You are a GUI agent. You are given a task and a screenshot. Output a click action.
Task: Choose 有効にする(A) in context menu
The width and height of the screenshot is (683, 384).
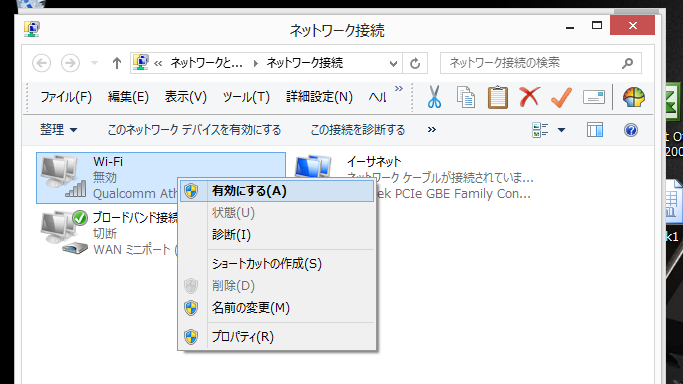(x=277, y=191)
